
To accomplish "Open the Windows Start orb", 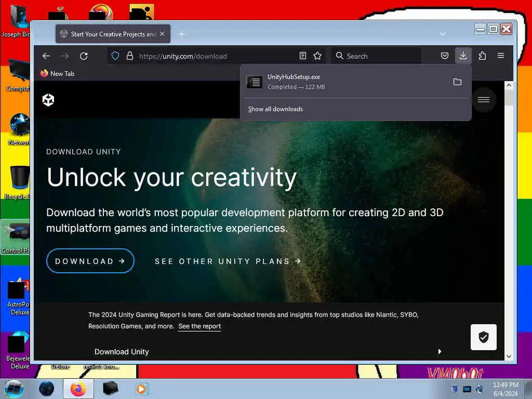I will pos(14,389).
